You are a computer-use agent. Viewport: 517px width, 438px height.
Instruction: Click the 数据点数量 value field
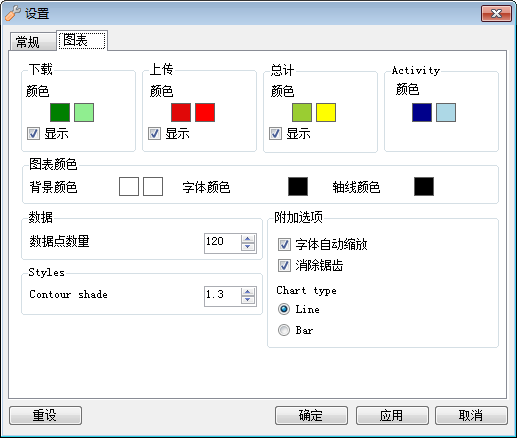pos(222,243)
